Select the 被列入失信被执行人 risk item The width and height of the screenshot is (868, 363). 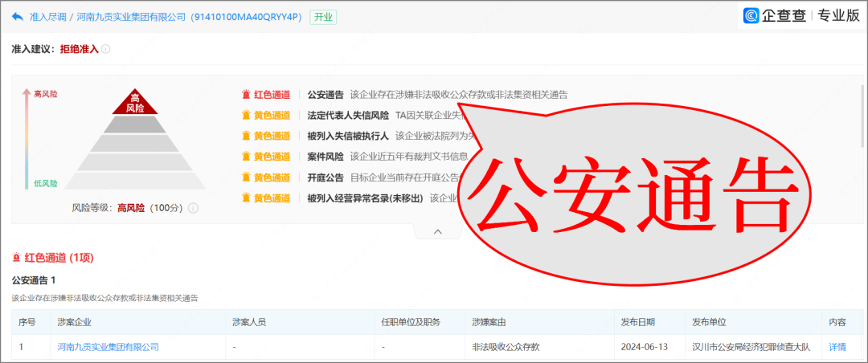click(x=348, y=136)
